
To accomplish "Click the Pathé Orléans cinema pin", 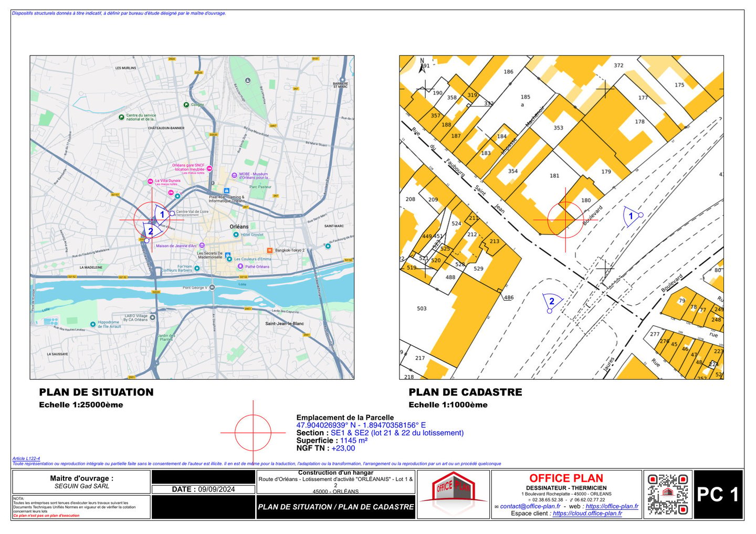I will 240,266.
